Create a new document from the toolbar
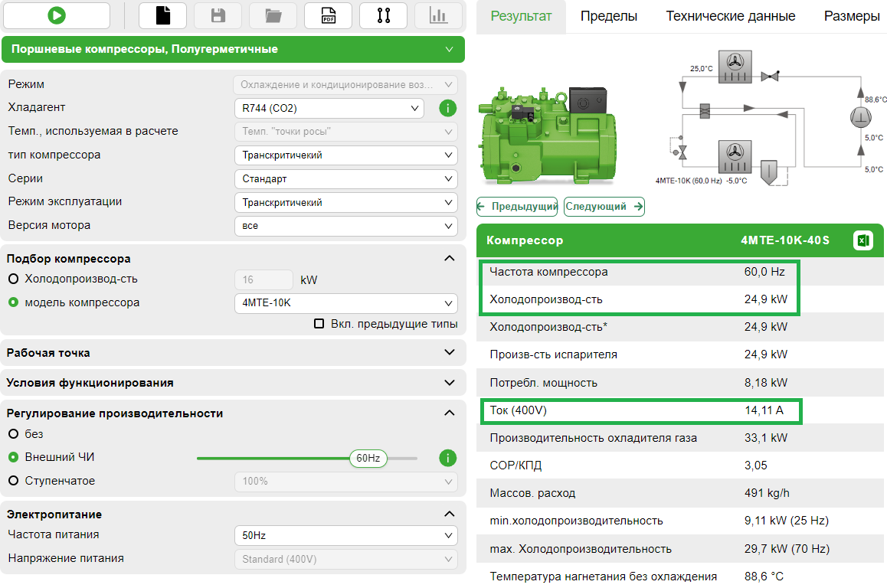The width and height of the screenshot is (887, 588). coord(162,15)
